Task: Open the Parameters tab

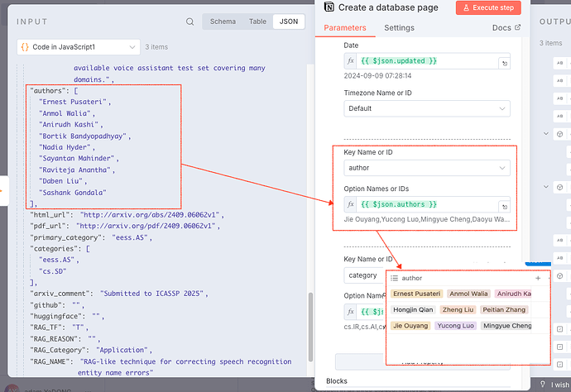Action: click(345, 28)
